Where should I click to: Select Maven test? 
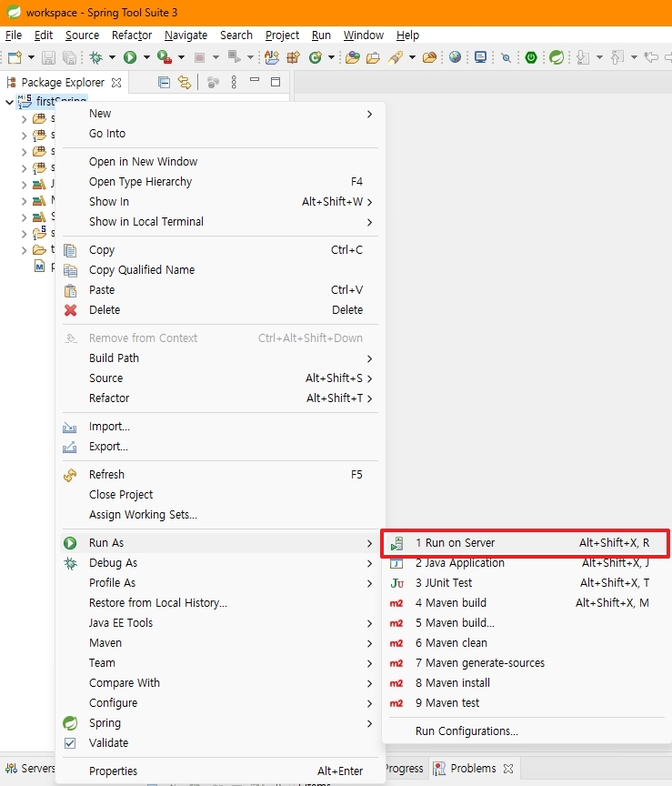point(526,703)
